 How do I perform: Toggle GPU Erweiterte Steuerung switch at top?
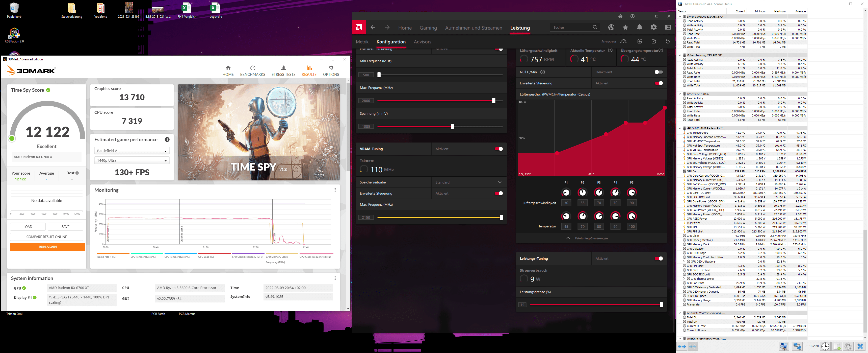(x=498, y=50)
